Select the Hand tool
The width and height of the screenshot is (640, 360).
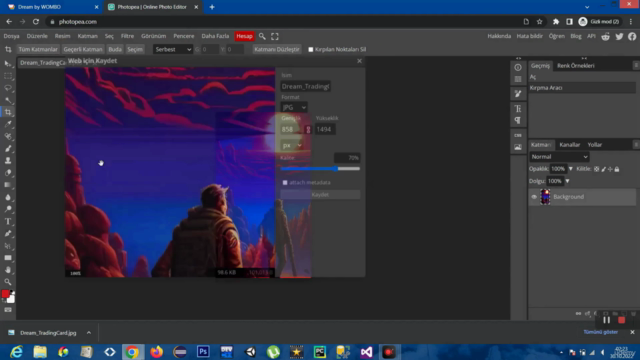pyautogui.click(x=8, y=270)
